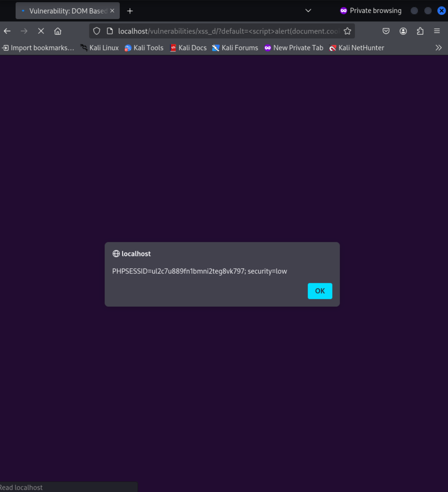Viewport: 448px width, 492px height.
Task: Open the tracking protection shield
Action: click(97, 31)
